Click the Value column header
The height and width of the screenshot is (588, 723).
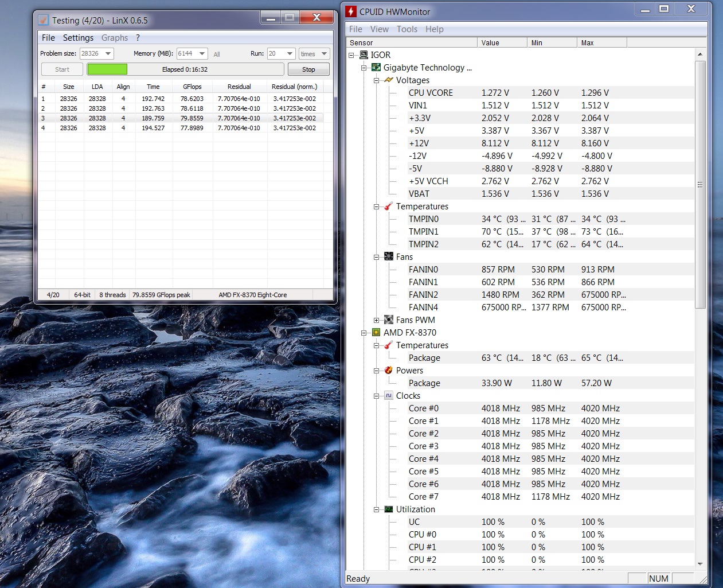(502, 42)
